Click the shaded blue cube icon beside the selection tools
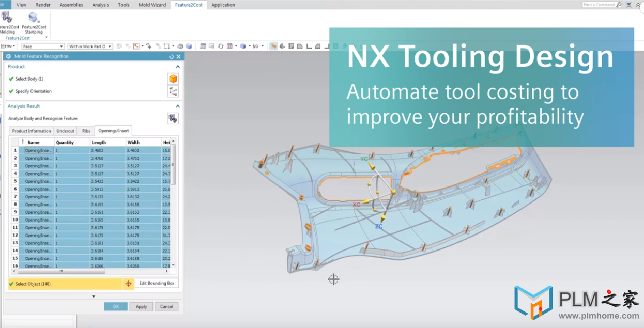Viewport: 644px width, 328px height. pos(189,46)
